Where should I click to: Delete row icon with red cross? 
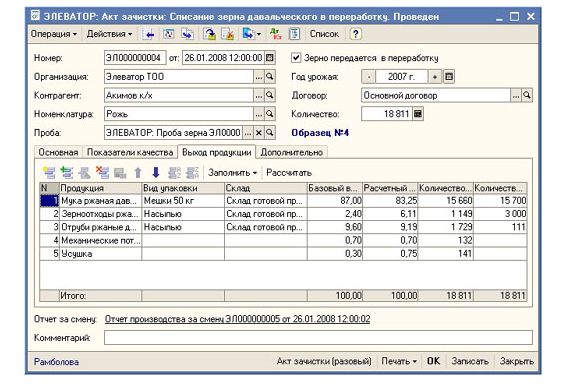(x=103, y=173)
